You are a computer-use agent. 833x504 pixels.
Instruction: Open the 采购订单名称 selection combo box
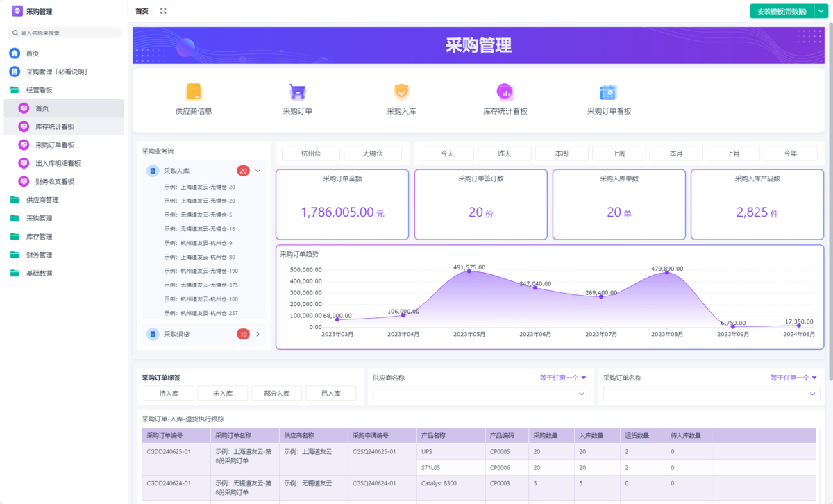click(x=712, y=394)
